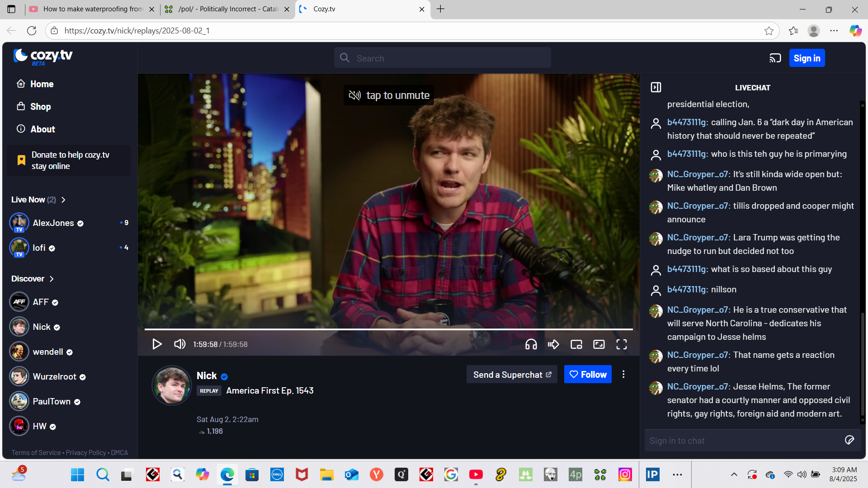Enter fullscreen mode
Screen dimensions: 868x488
tap(622, 344)
